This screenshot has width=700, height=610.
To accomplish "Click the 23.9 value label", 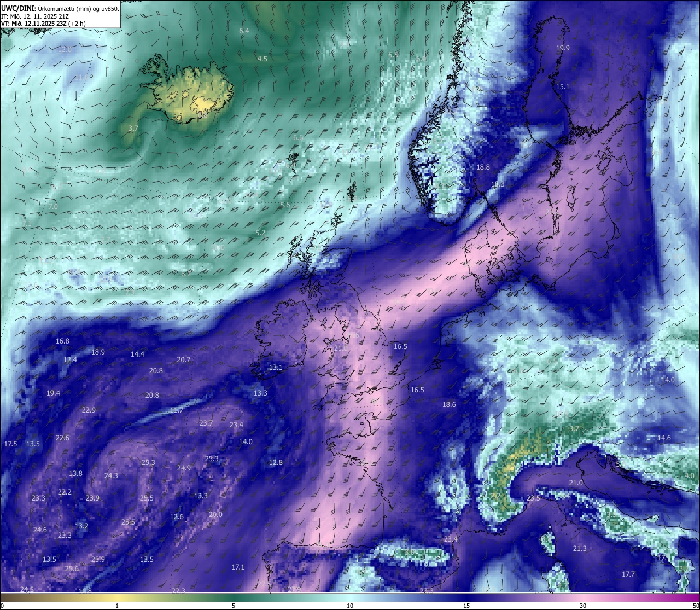I will coord(92,498).
